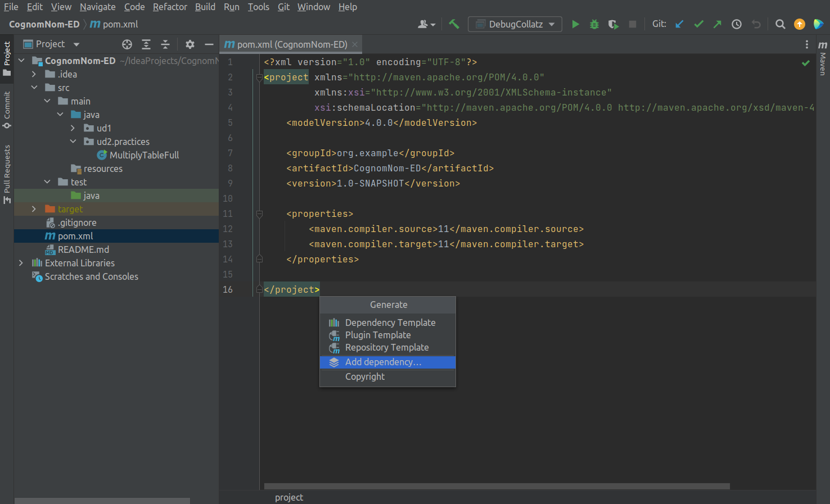Click the orange IDE update icon
830x504 pixels.
pyautogui.click(x=800, y=24)
